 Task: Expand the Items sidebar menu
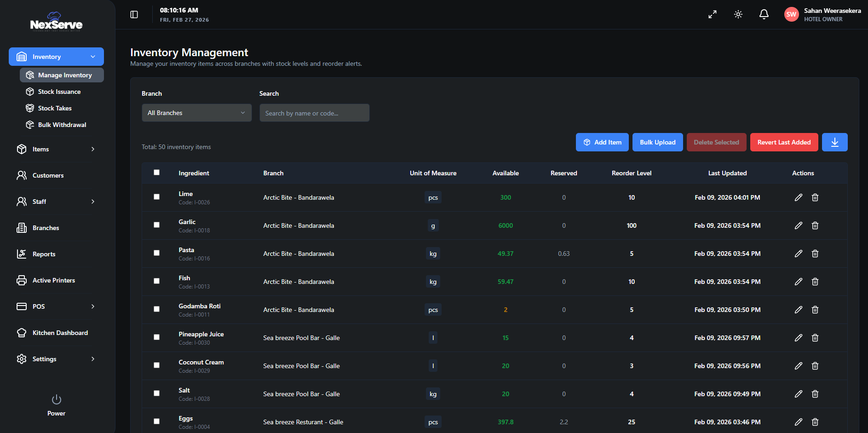[56, 149]
